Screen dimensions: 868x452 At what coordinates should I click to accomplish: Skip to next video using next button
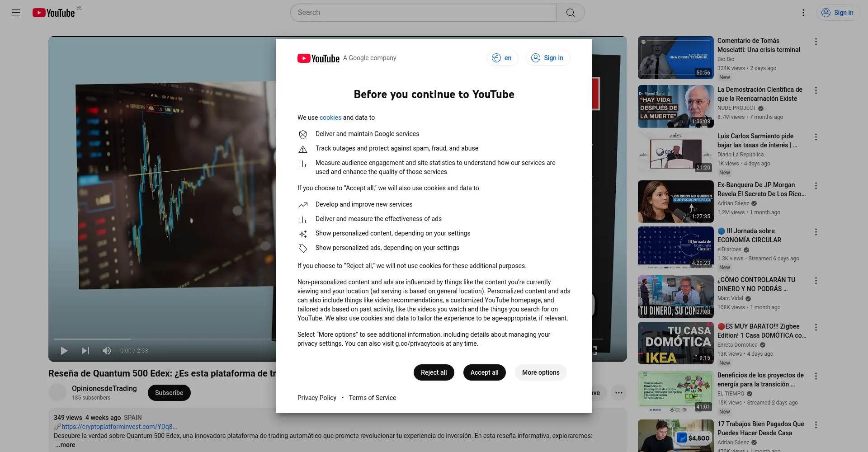pyautogui.click(x=85, y=351)
